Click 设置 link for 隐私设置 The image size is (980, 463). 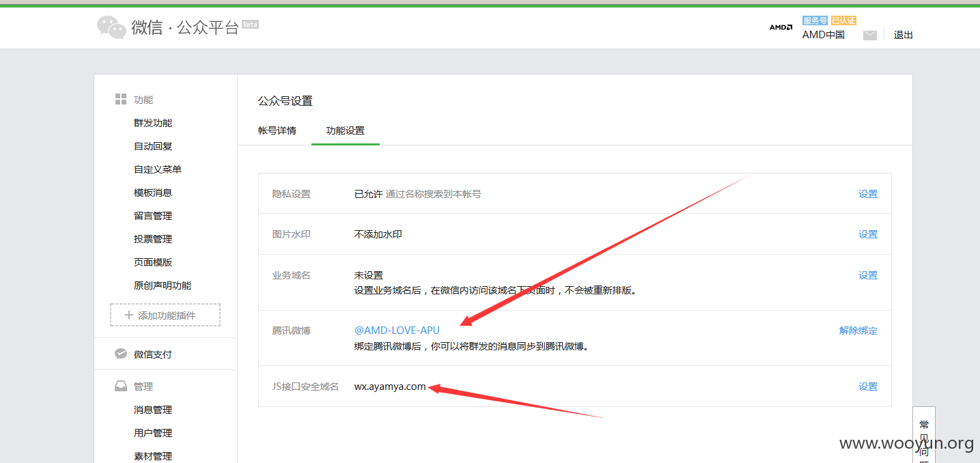click(x=868, y=194)
